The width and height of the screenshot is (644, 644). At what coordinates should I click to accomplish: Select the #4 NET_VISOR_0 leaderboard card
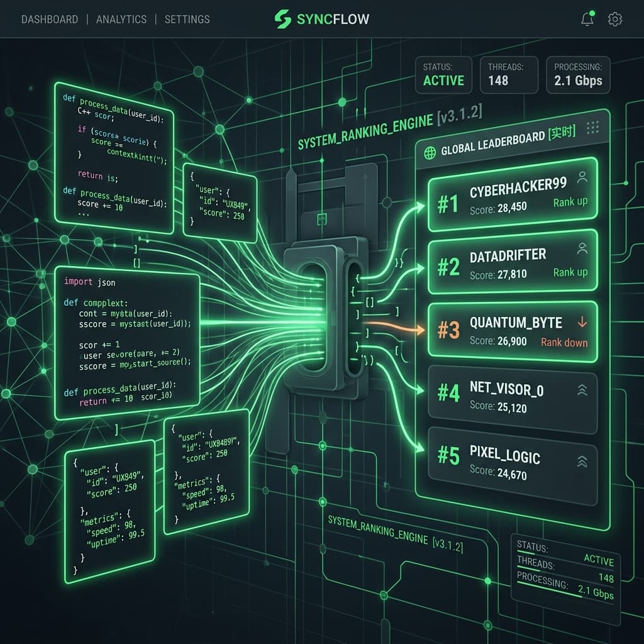pyautogui.click(x=512, y=399)
